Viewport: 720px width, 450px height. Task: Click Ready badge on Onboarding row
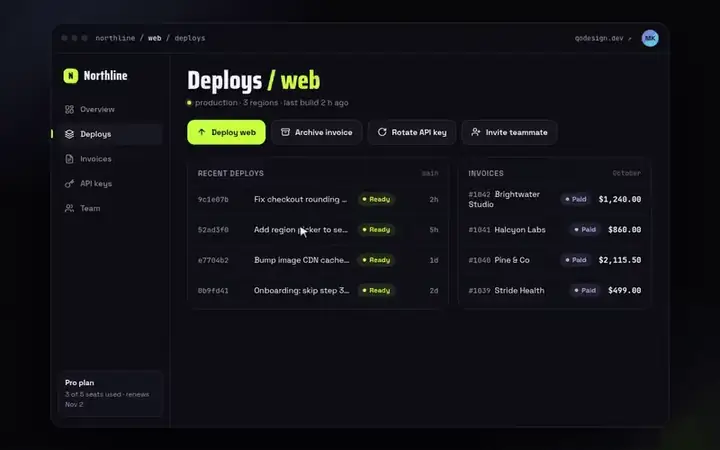point(377,290)
